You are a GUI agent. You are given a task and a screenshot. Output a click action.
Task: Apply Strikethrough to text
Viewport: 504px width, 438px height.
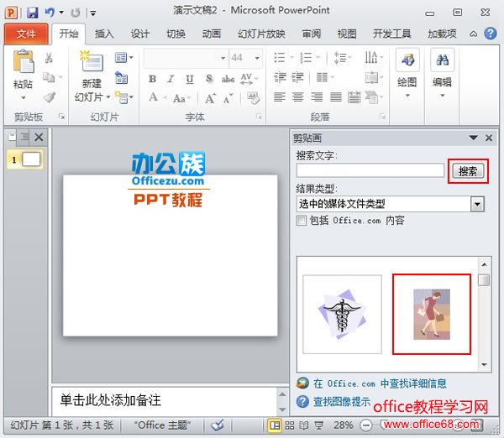[228, 79]
